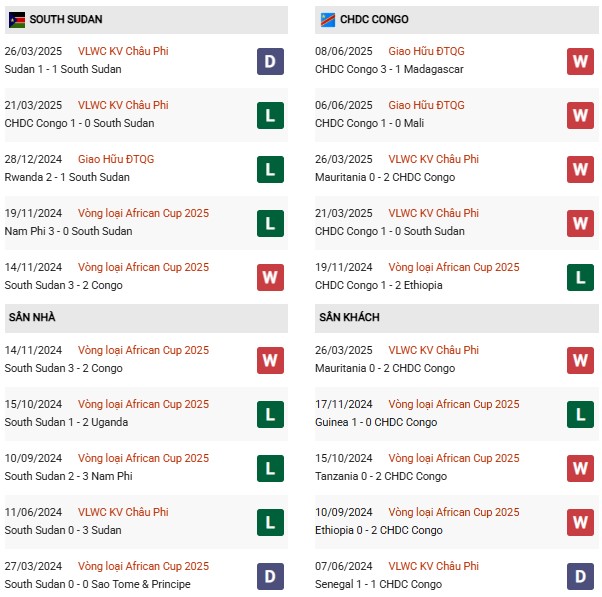Open the Giao Hữu ĐTQG link dated 28/12/2024
This screenshot has height=597, width=602.
click(116, 159)
